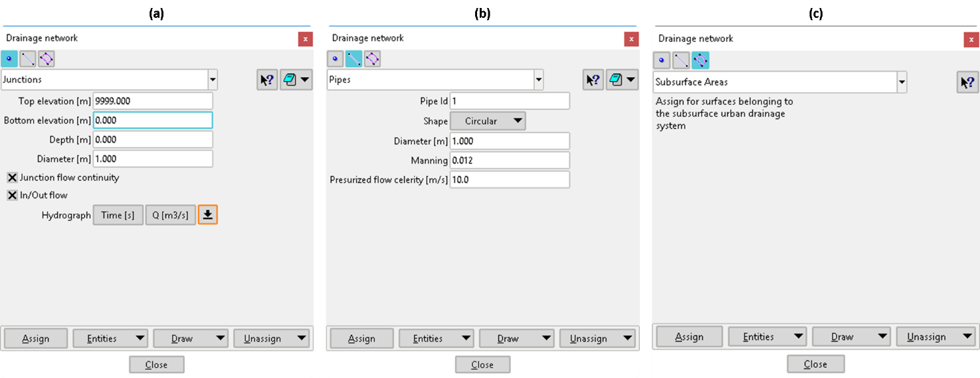Viewport: 980px width, 378px height.
Task: Uncheck Junction flow continuity checkbox
Action: point(12,177)
